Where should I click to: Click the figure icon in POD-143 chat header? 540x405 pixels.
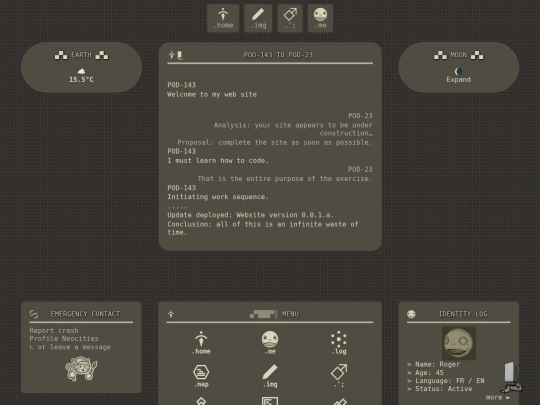[x=172, y=55]
